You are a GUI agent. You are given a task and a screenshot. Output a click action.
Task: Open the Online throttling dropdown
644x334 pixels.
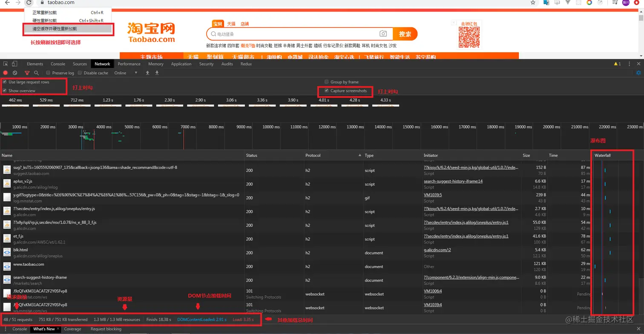pos(126,73)
